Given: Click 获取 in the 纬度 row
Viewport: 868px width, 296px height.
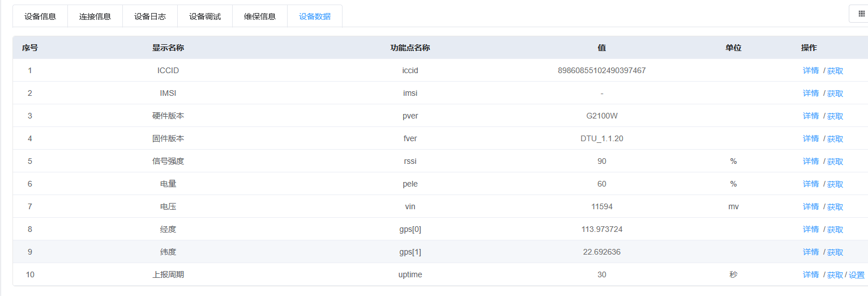Looking at the screenshot, I should click(x=835, y=252).
